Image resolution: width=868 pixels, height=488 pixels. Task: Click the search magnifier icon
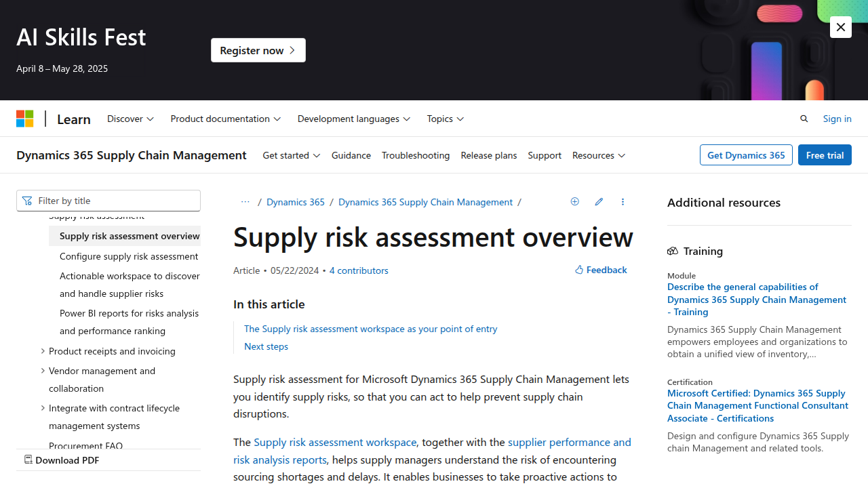[x=804, y=119]
